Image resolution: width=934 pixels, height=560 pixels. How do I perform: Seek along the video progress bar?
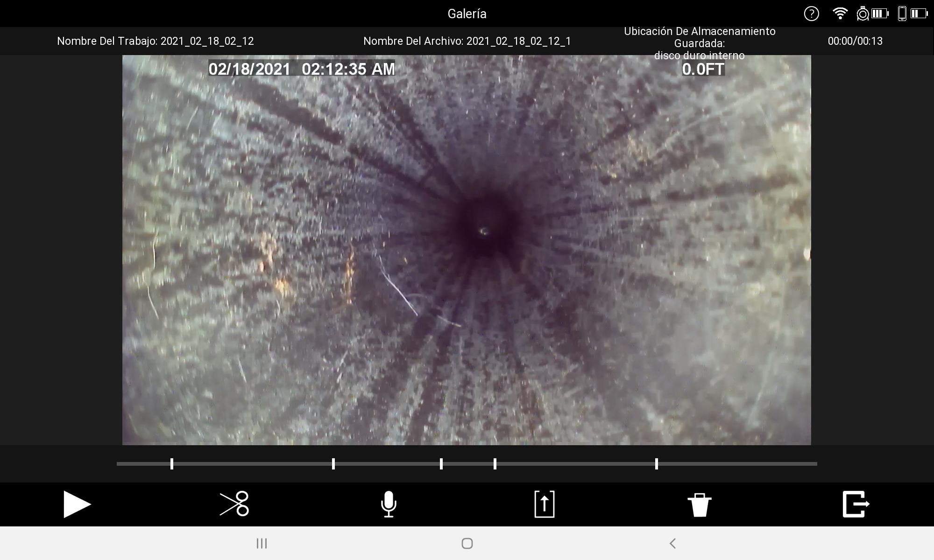pos(467,464)
